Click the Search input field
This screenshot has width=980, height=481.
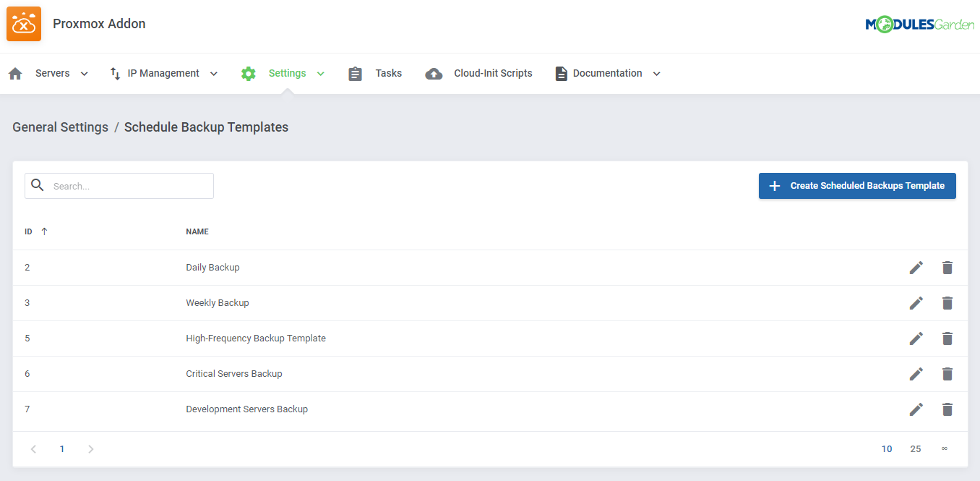click(119, 186)
